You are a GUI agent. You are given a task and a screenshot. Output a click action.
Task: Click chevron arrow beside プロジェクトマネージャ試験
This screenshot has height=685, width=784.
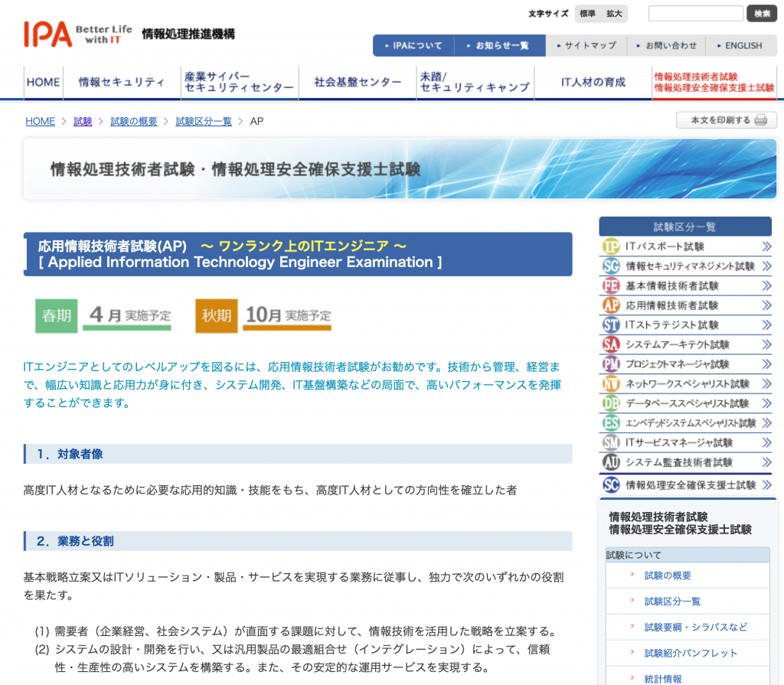(766, 364)
